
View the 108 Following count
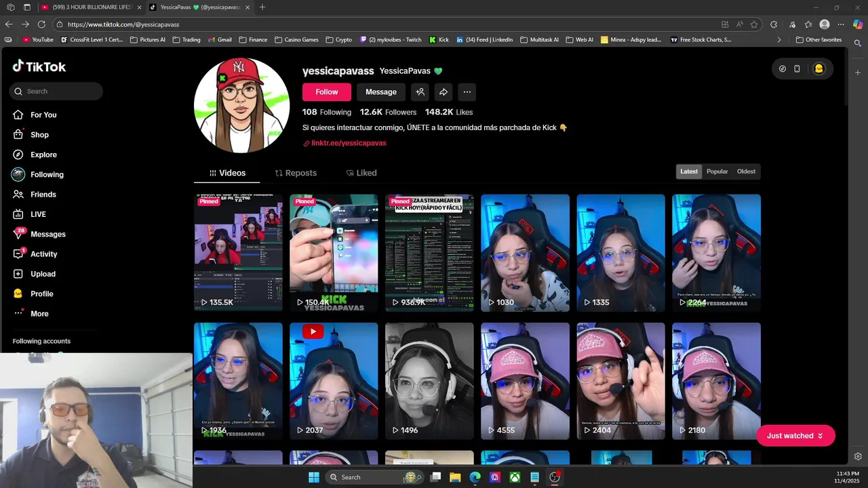click(327, 112)
